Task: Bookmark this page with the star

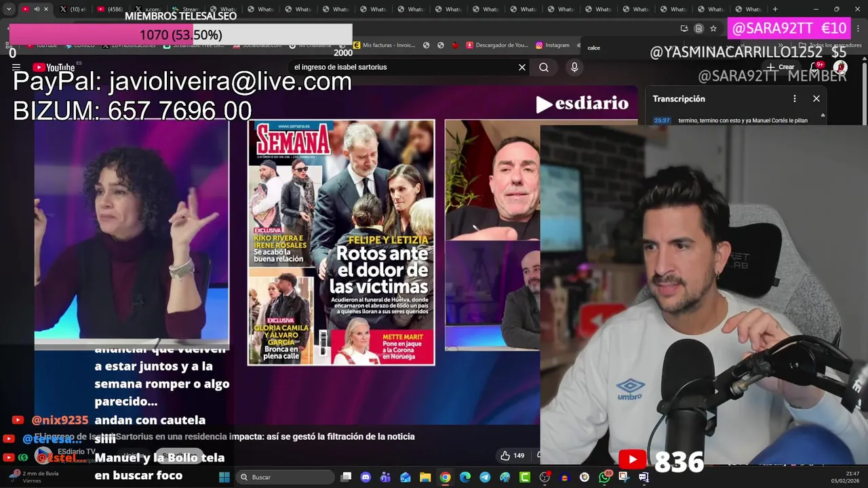Action: tap(713, 28)
